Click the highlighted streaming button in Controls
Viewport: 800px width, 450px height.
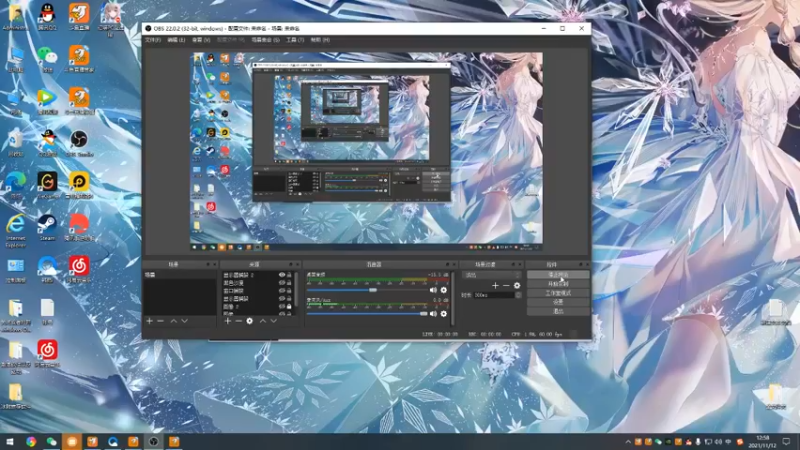click(x=558, y=275)
